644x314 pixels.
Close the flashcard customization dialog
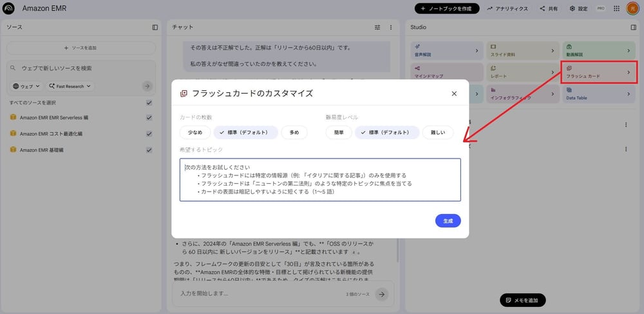(454, 93)
